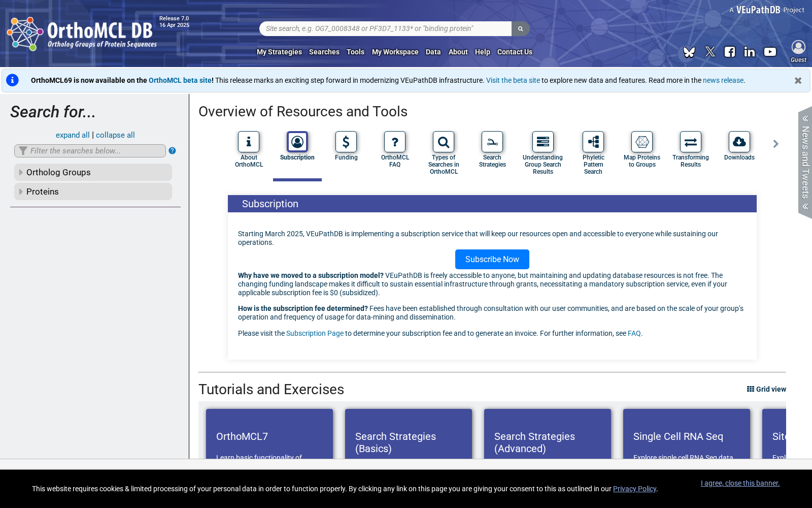Click collapse all searches link

tap(115, 135)
